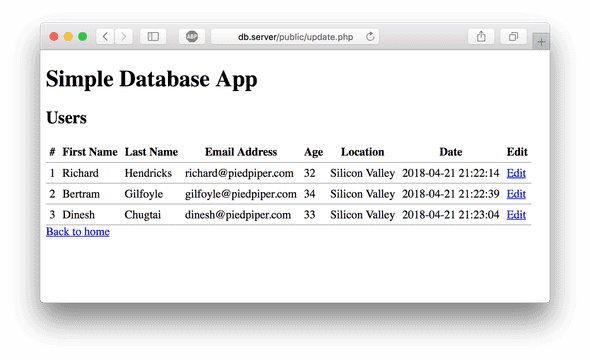The width and height of the screenshot is (590, 360).
Task: Show all tabs overview icon
Action: pyautogui.click(x=513, y=36)
